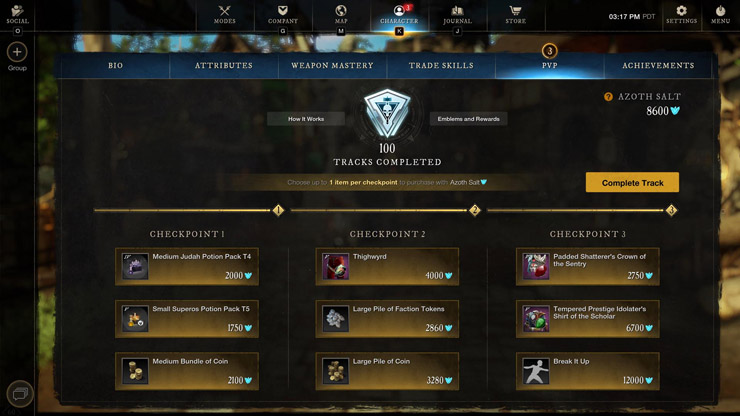Open the Achievements tab

(x=658, y=66)
